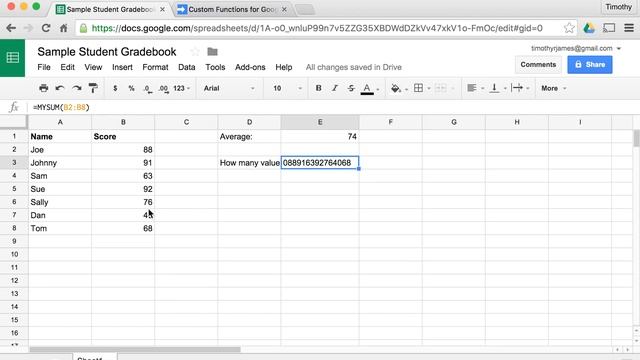
Task: Toggle bold formatting
Action: [x=318, y=88]
